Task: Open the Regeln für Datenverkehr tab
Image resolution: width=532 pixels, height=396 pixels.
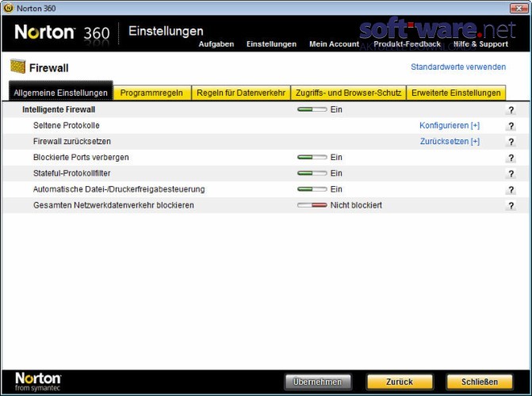Action: click(241, 93)
